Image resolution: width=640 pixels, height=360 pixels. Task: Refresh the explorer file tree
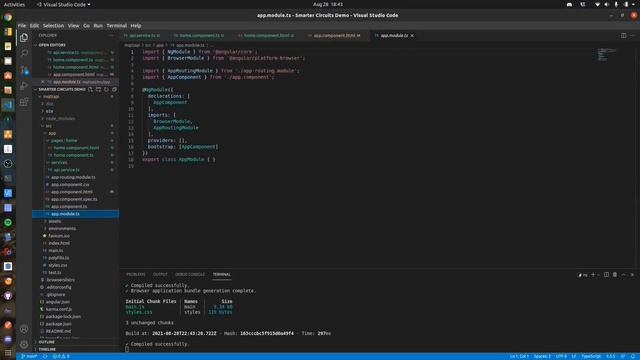pos(107,89)
